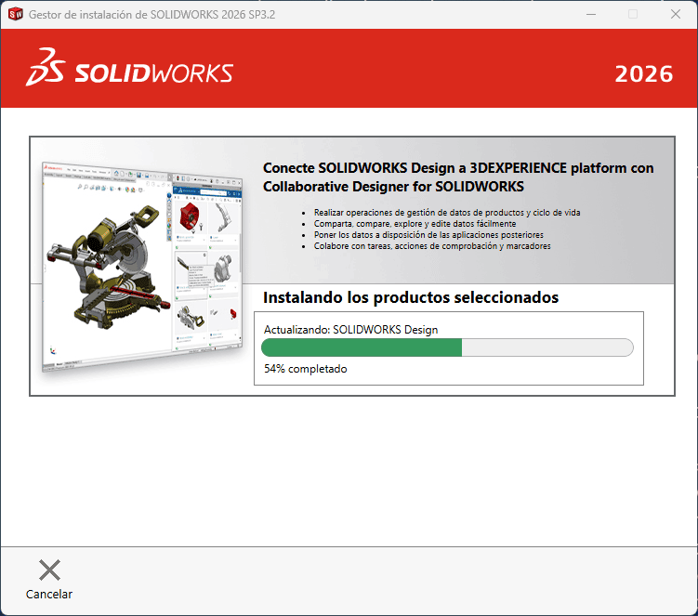This screenshot has height=616, width=698.
Task: Click the SOLIDWORKS app icon in title bar
Action: click(x=15, y=14)
